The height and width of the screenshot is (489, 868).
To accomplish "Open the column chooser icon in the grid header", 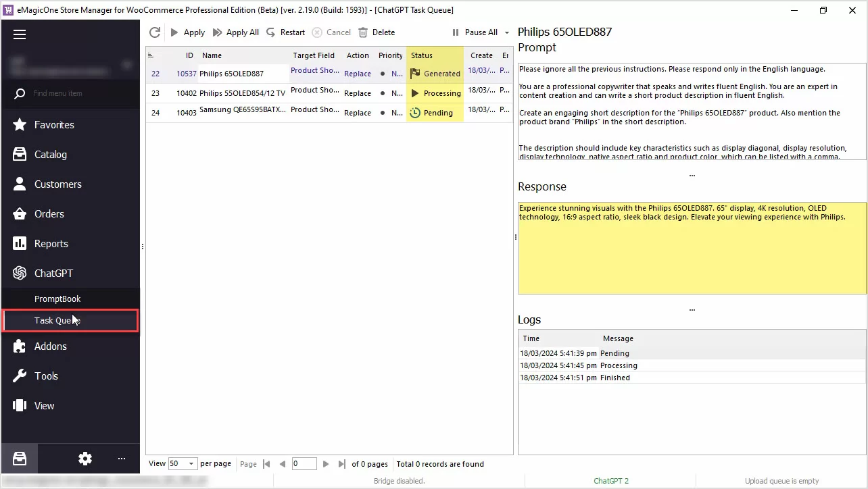I will click(151, 55).
